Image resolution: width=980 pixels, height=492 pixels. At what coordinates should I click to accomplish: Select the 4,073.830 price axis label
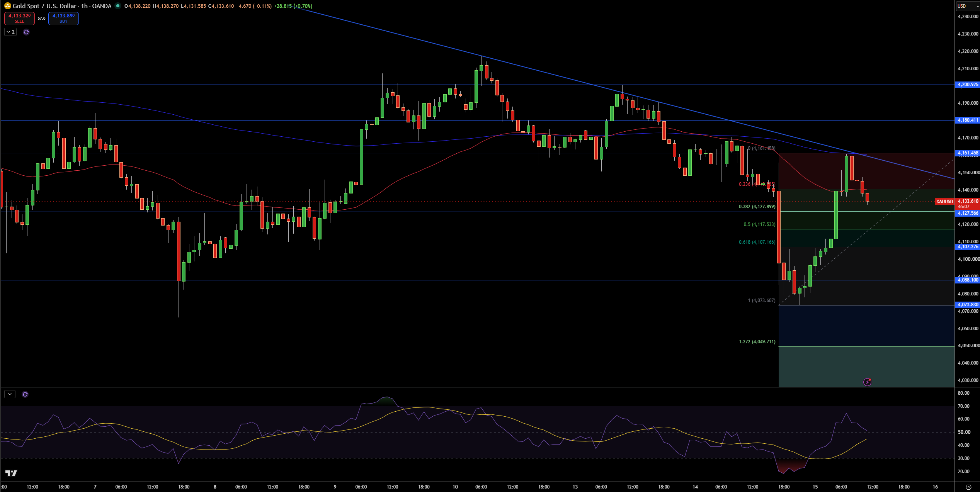968,305
